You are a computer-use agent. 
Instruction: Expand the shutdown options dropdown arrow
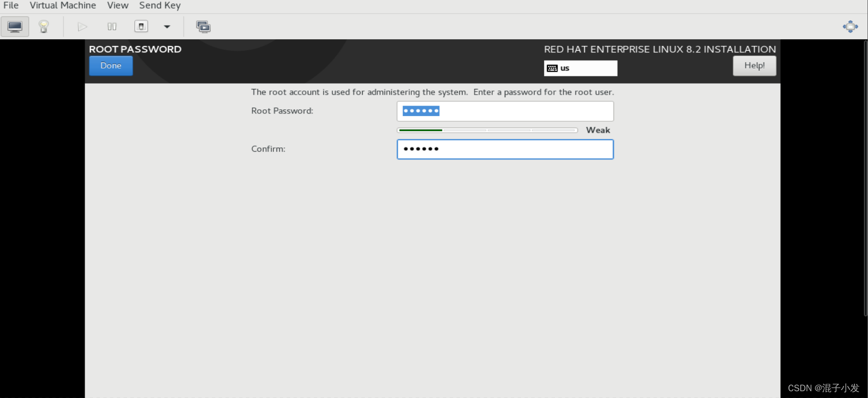tap(167, 27)
